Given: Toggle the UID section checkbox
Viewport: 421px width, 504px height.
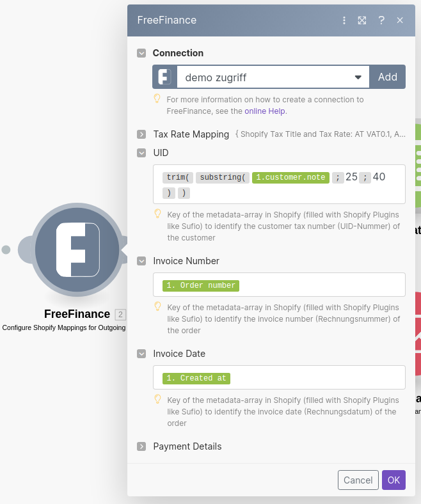Looking at the screenshot, I should pos(141,153).
